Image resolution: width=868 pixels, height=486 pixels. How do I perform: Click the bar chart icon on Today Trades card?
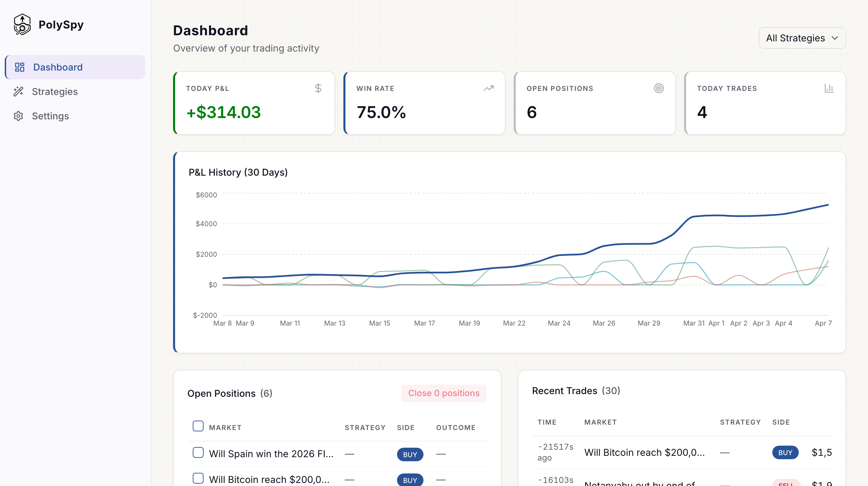(x=829, y=88)
